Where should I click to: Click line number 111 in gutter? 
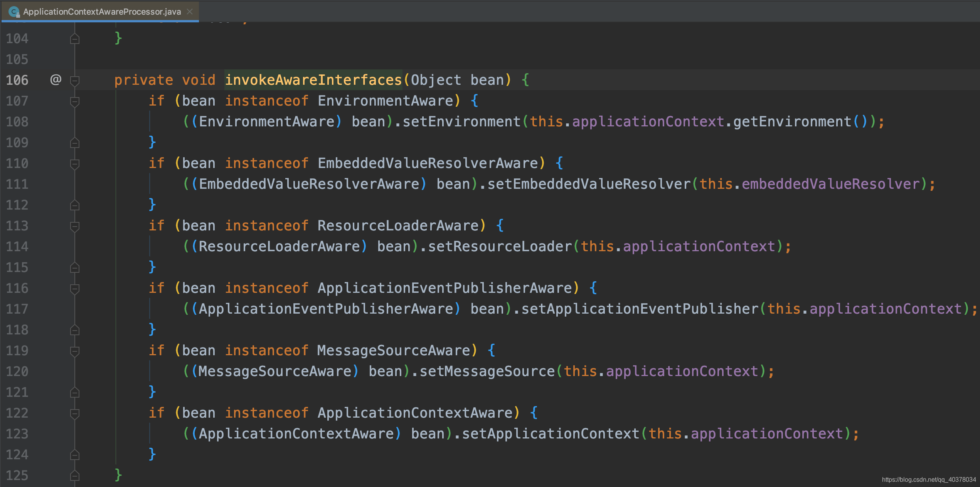17,184
